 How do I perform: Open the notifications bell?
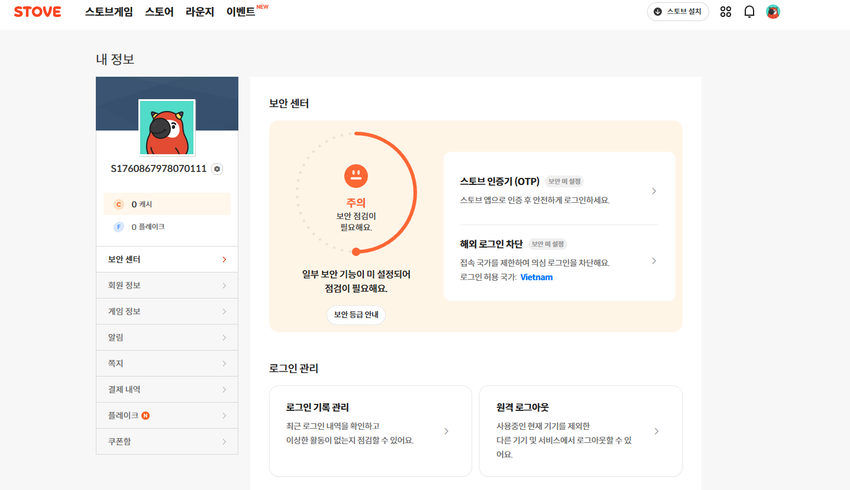[x=749, y=12]
